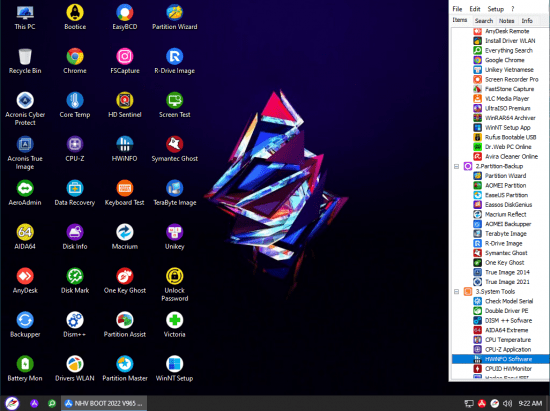Open the FSCapture desktop icon
The height and width of the screenshot is (411, 550).
tap(125, 61)
